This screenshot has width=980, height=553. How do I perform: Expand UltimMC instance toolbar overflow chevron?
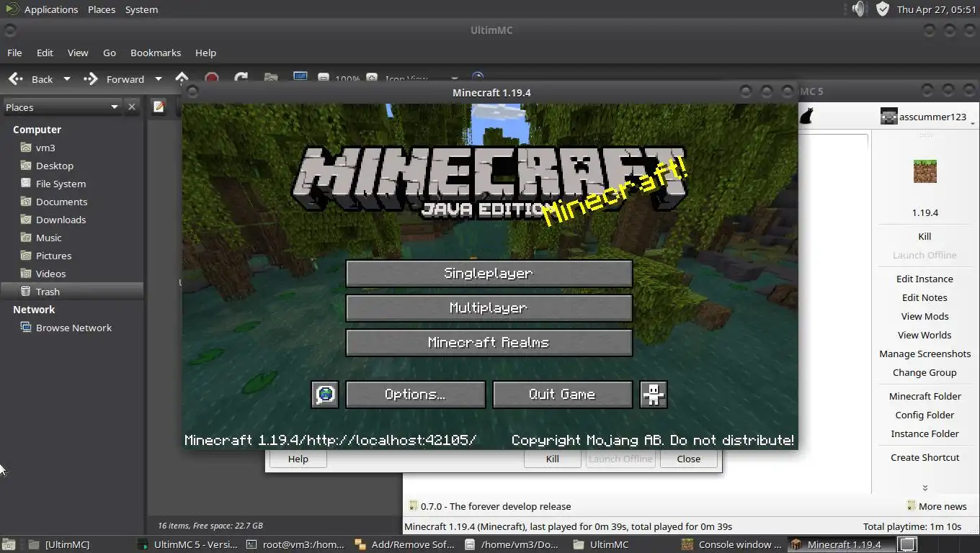click(925, 487)
